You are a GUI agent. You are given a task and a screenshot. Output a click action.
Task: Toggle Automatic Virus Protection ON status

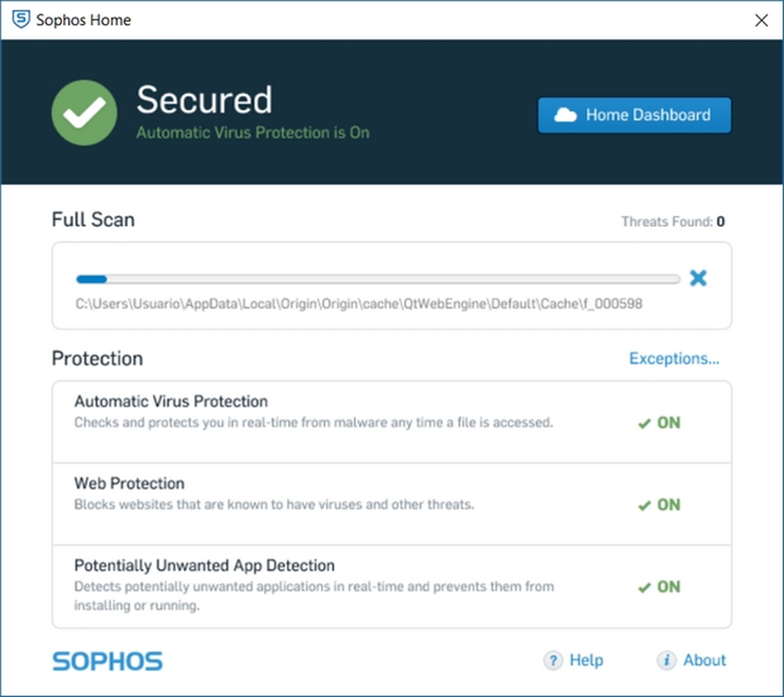click(660, 423)
